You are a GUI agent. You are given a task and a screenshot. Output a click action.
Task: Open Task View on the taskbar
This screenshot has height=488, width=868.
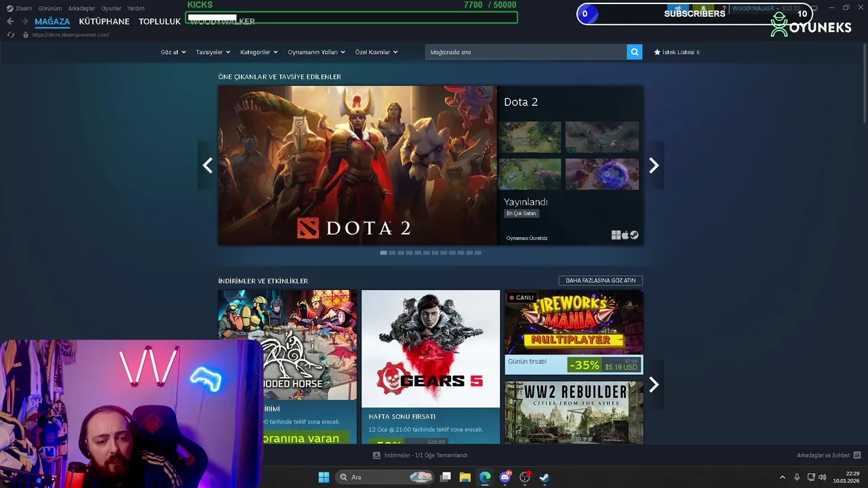coord(446,477)
